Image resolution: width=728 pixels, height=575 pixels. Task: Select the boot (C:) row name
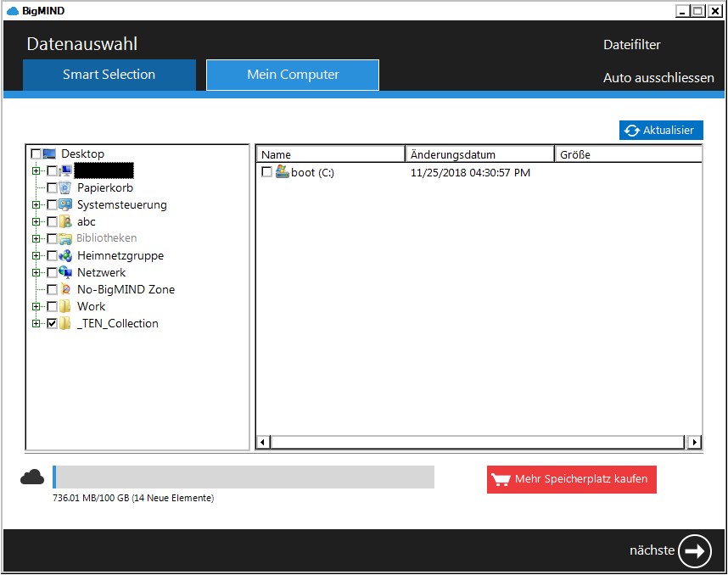(312, 173)
